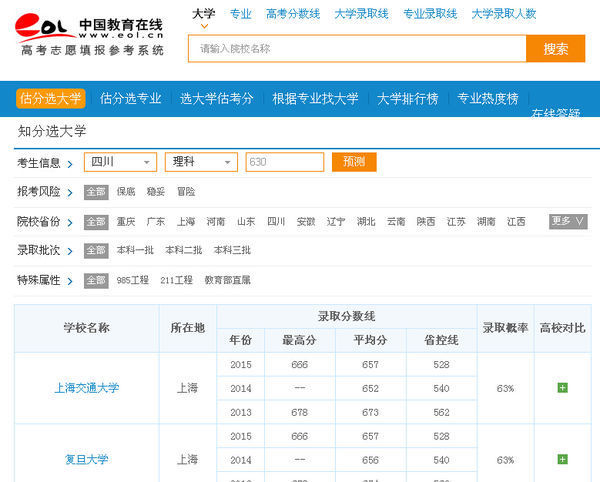This screenshot has width=600, height=482.
Task: Click the 年份 column header
Action: [241, 340]
